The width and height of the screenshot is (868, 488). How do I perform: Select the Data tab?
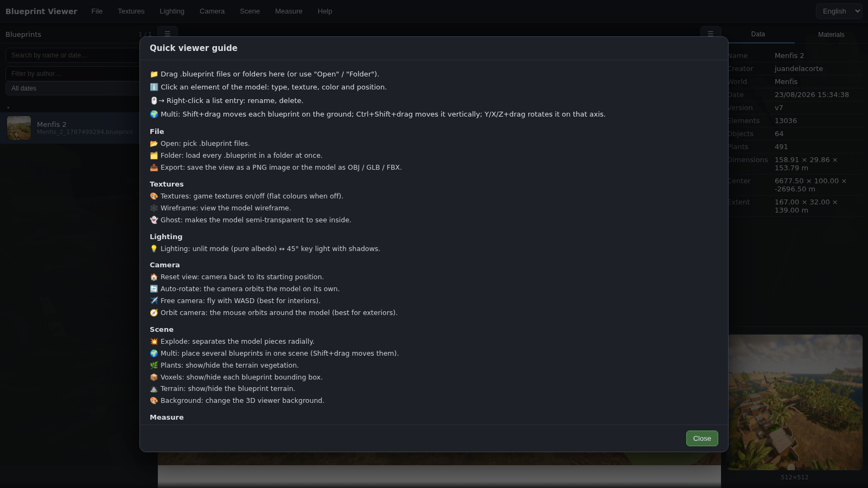pyautogui.click(x=758, y=34)
